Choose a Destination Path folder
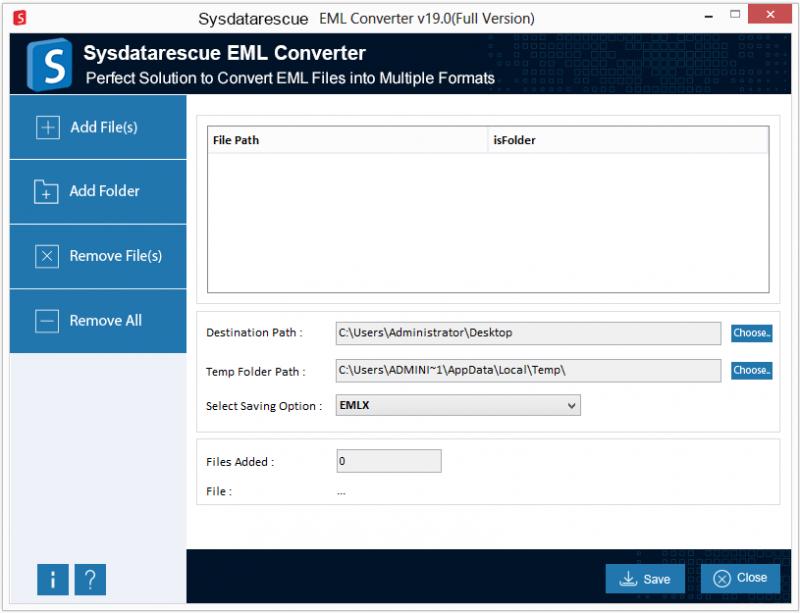This screenshot has width=800, height=613. coord(751,333)
